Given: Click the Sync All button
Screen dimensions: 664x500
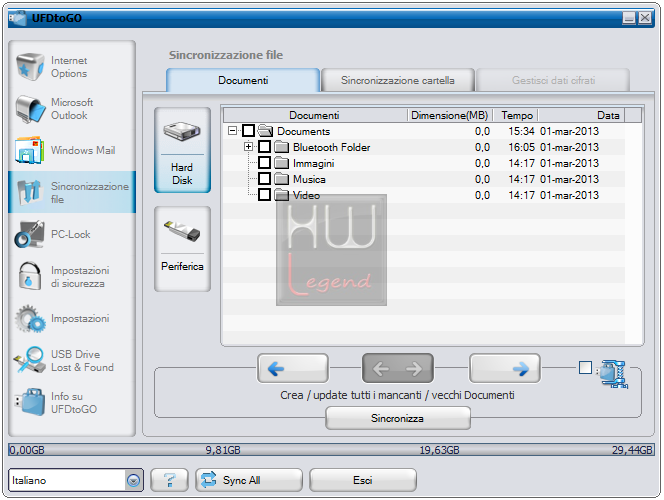Looking at the screenshot, I should click(x=249, y=480).
